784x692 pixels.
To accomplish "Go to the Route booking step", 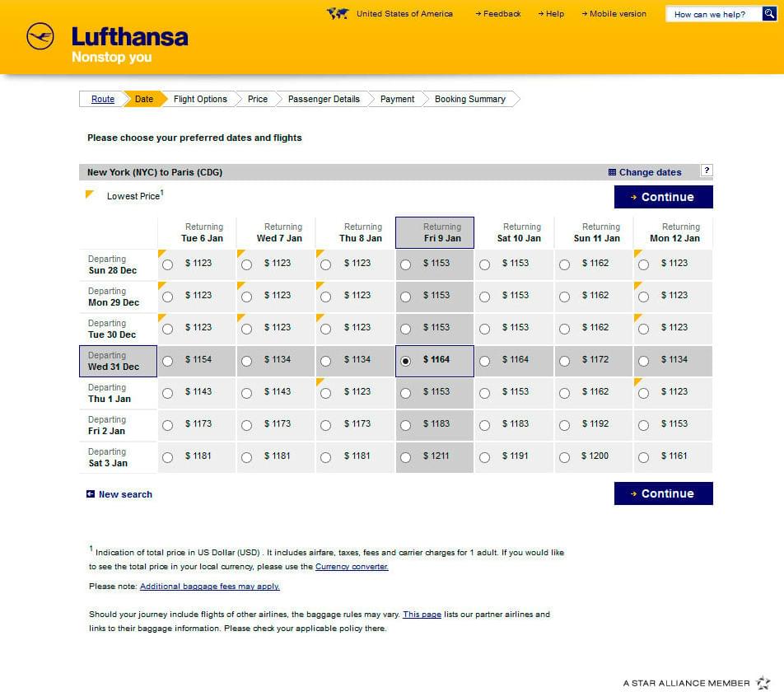I will 102,99.
